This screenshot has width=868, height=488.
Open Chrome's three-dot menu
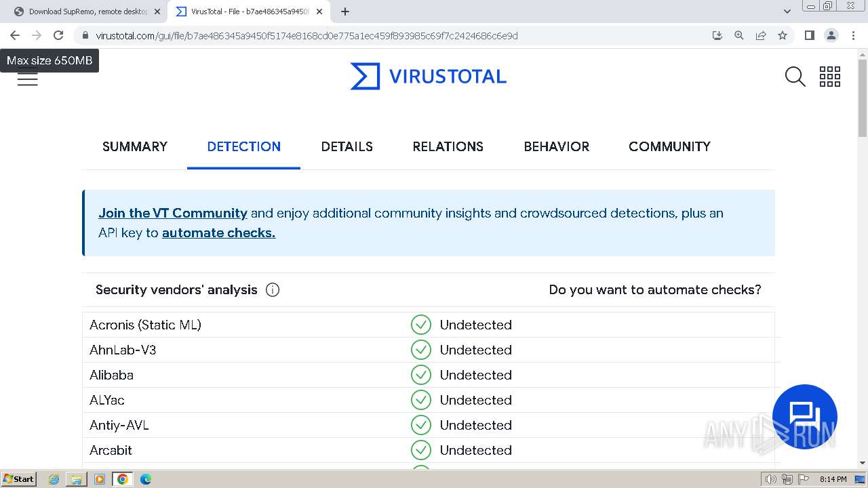click(852, 35)
